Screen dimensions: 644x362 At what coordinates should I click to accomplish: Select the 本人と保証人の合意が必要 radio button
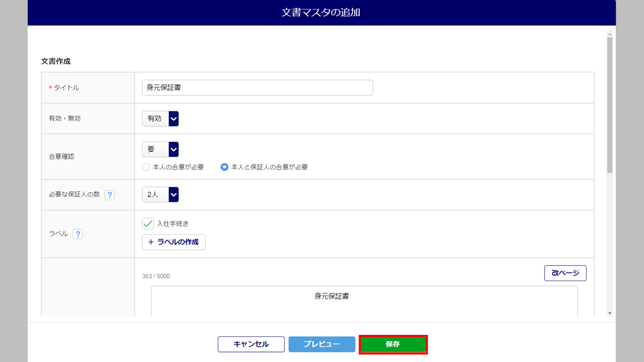(x=225, y=167)
